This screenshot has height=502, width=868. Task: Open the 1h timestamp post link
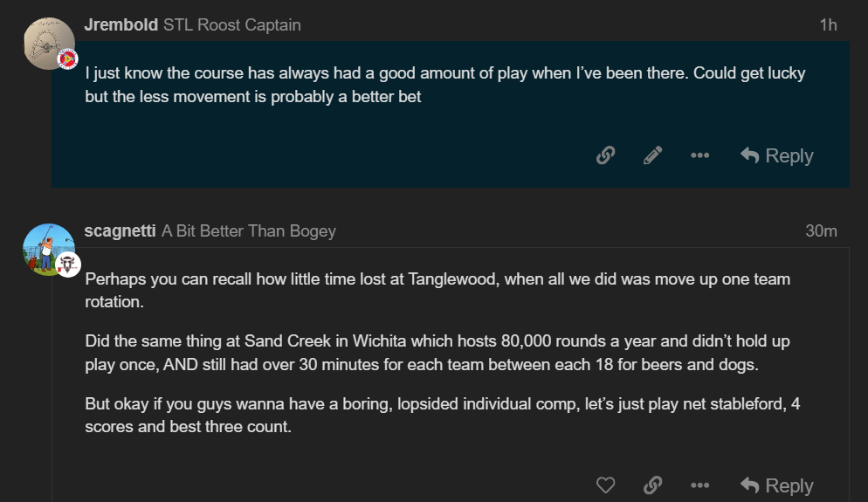(828, 25)
